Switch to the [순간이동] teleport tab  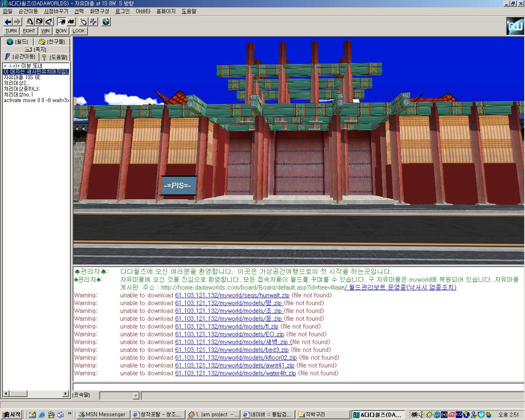20,57
